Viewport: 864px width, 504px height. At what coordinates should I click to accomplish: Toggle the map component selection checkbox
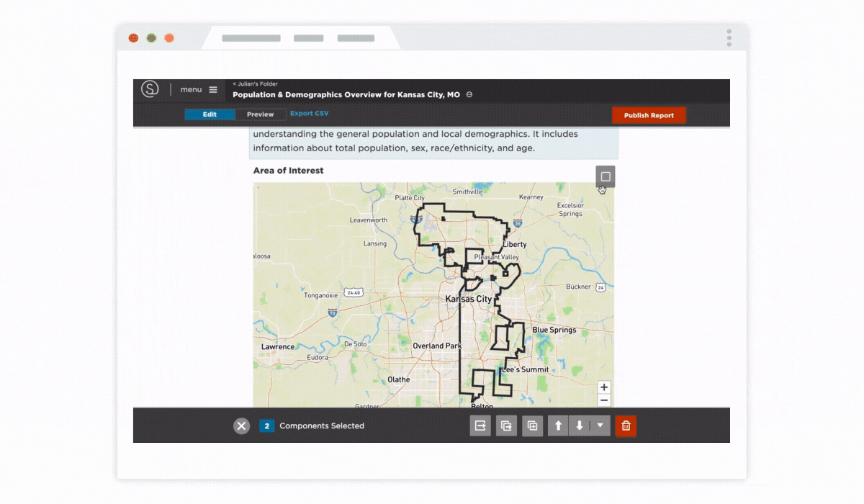click(606, 176)
